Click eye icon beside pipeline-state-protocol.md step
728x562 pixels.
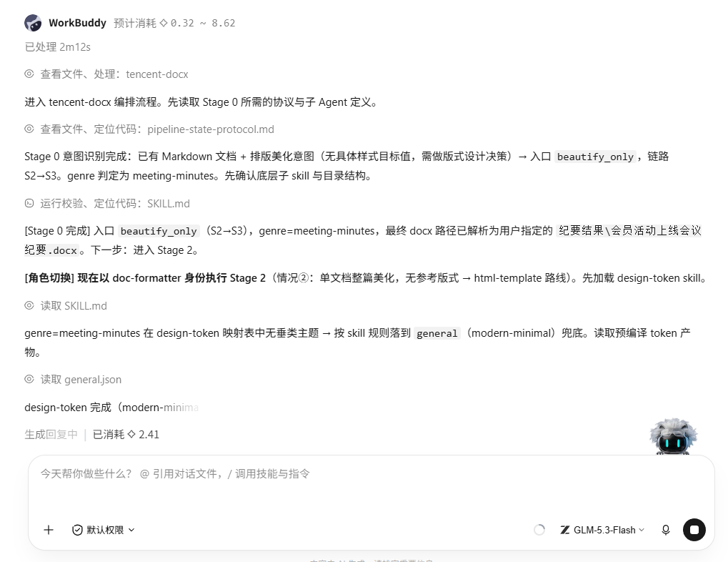point(29,129)
